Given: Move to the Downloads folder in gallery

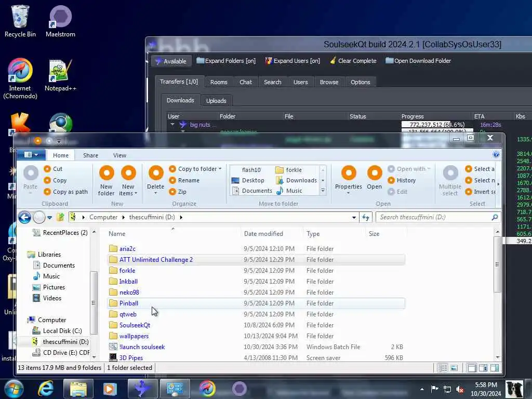Looking at the screenshot, I should pos(297,180).
